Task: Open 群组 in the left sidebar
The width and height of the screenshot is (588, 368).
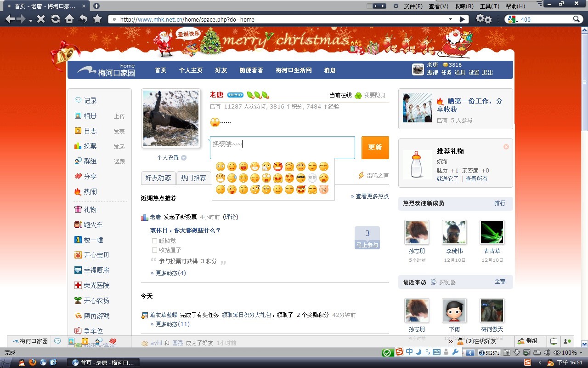Action: click(x=90, y=161)
